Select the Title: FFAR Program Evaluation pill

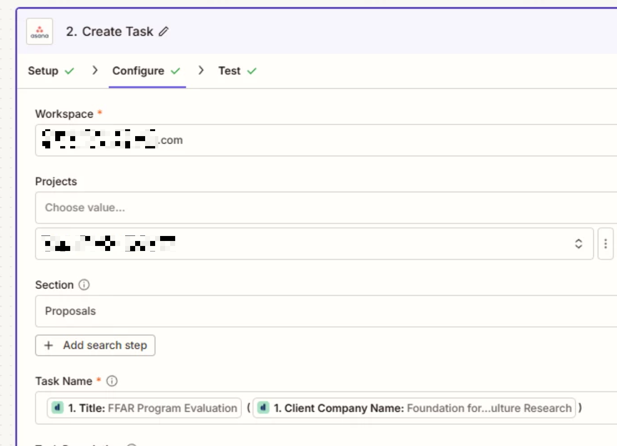[x=143, y=408]
